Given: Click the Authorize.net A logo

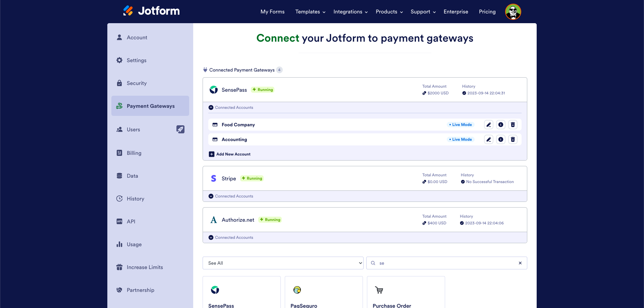Looking at the screenshot, I should click(214, 220).
